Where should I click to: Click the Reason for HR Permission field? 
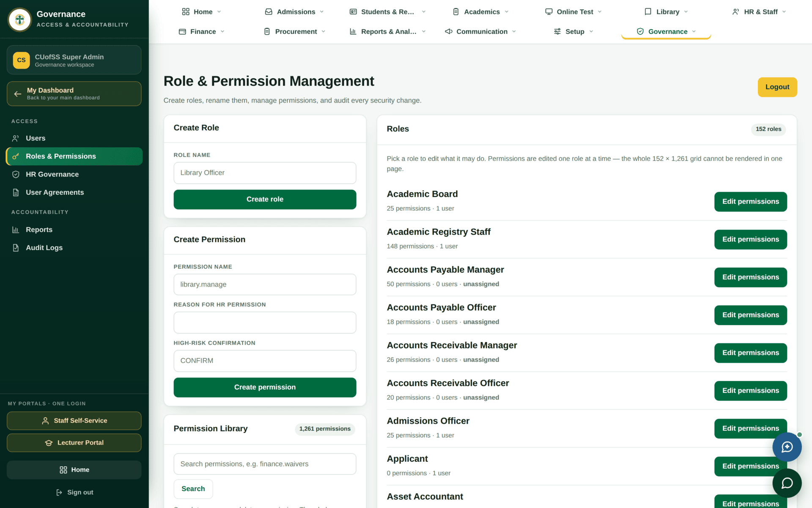[265, 323]
